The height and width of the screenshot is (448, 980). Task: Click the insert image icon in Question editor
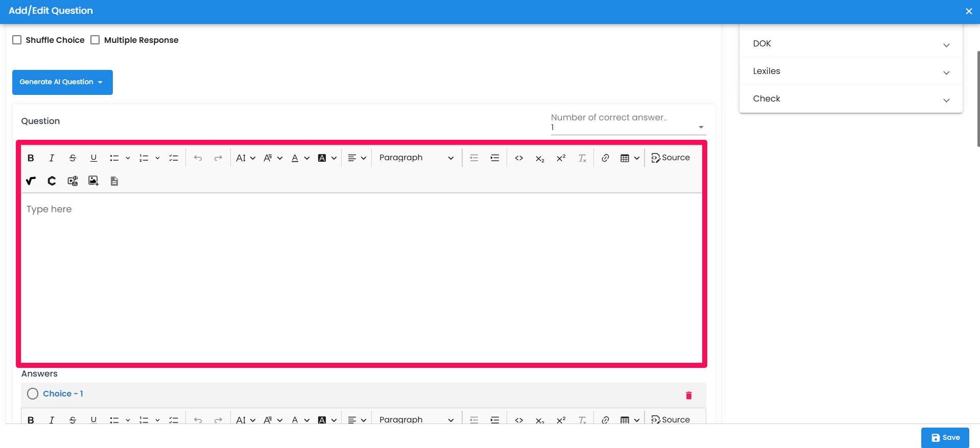93,181
